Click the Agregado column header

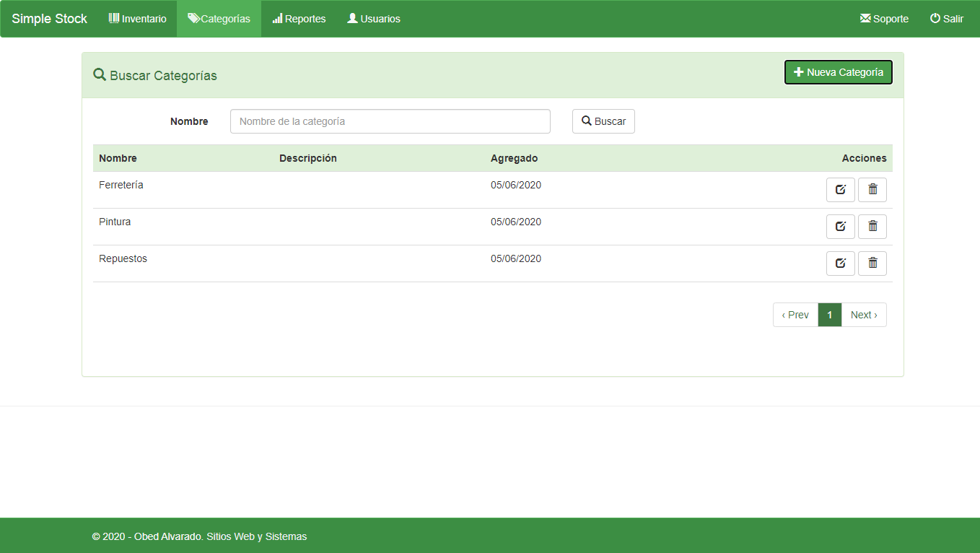coord(514,158)
